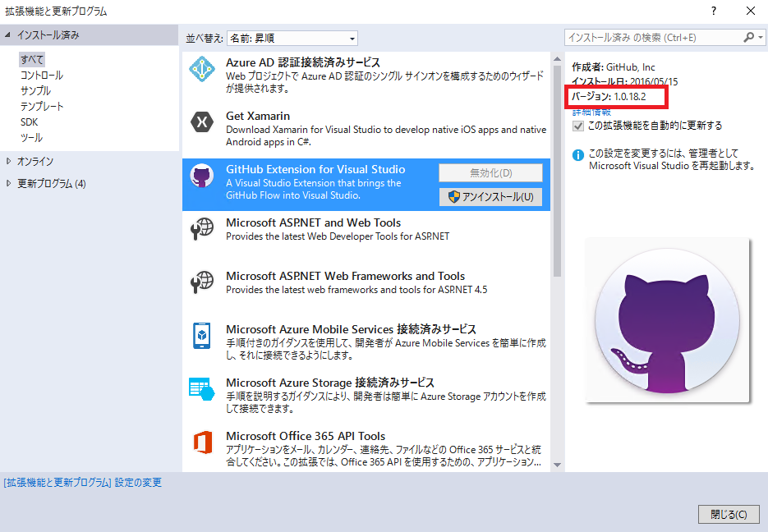Click the 無効化(D) disable button
Image resolution: width=768 pixels, height=532 pixels.
[490, 172]
